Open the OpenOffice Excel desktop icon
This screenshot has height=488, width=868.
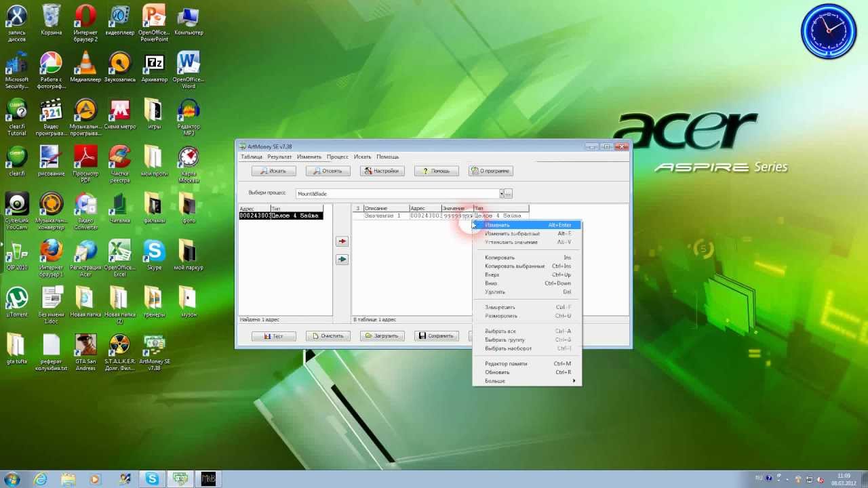coord(120,258)
